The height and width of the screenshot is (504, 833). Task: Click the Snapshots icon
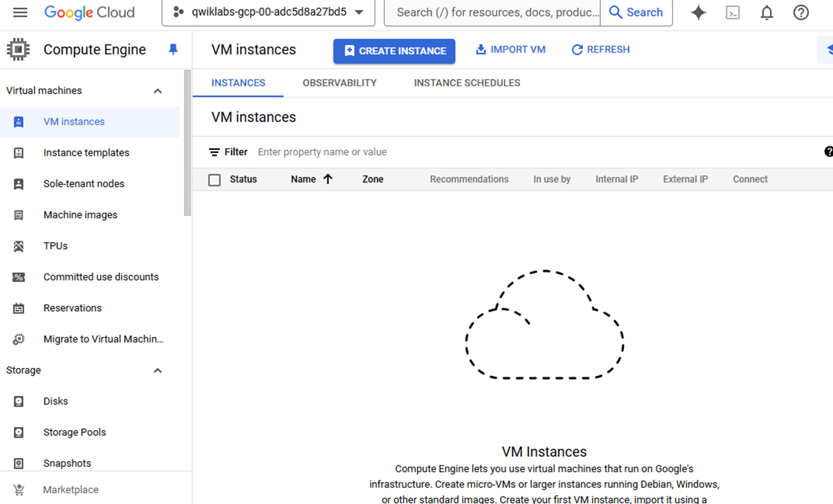pos(18,463)
